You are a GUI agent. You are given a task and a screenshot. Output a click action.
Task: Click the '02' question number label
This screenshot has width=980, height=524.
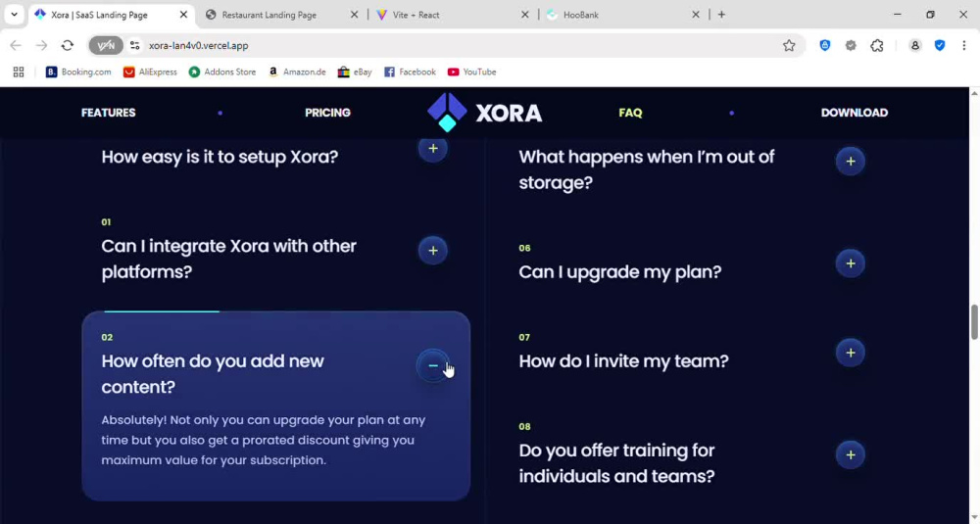click(107, 337)
